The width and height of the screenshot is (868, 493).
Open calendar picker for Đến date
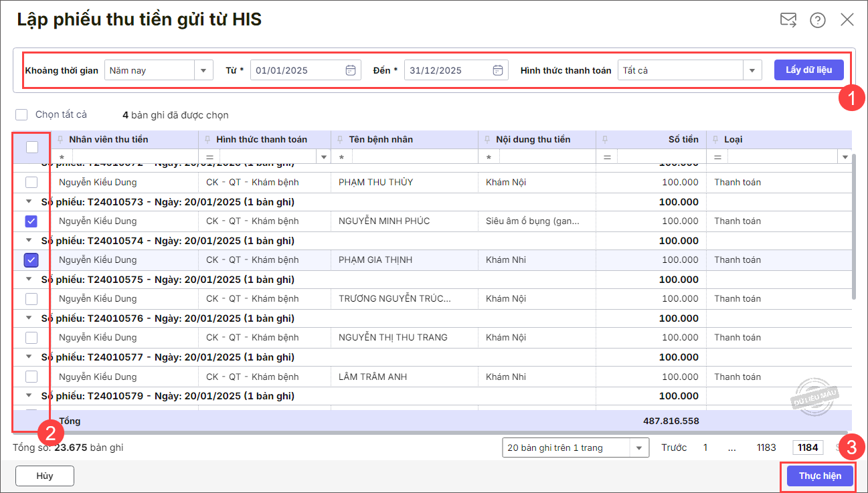click(497, 70)
